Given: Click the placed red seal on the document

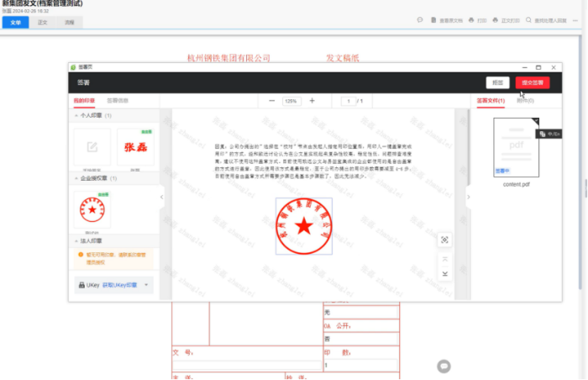Looking at the screenshot, I should [304, 226].
